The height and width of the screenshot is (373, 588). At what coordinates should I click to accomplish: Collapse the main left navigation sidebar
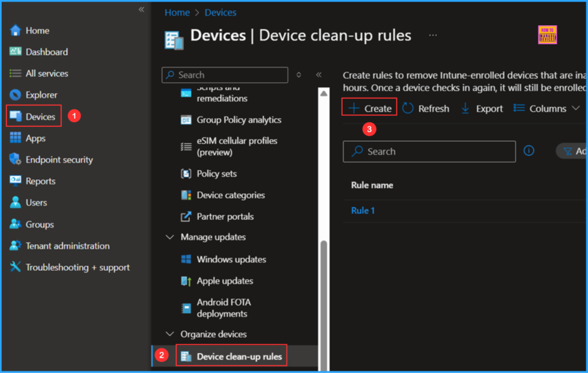(x=141, y=9)
